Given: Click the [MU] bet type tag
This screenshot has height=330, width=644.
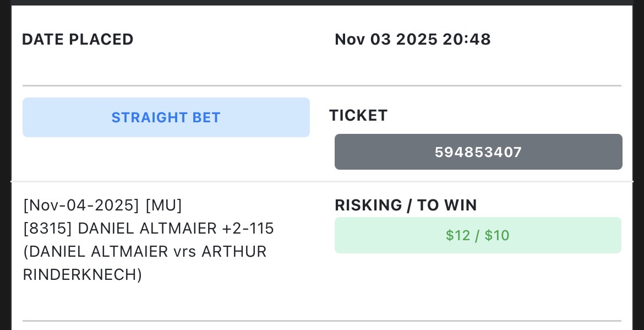Looking at the screenshot, I should [x=163, y=205].
